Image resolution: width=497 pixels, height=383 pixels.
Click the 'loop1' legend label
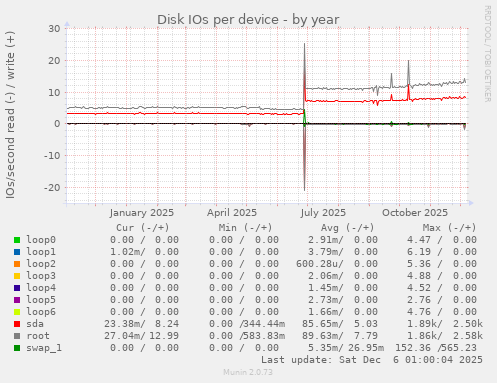click(41, 252)
